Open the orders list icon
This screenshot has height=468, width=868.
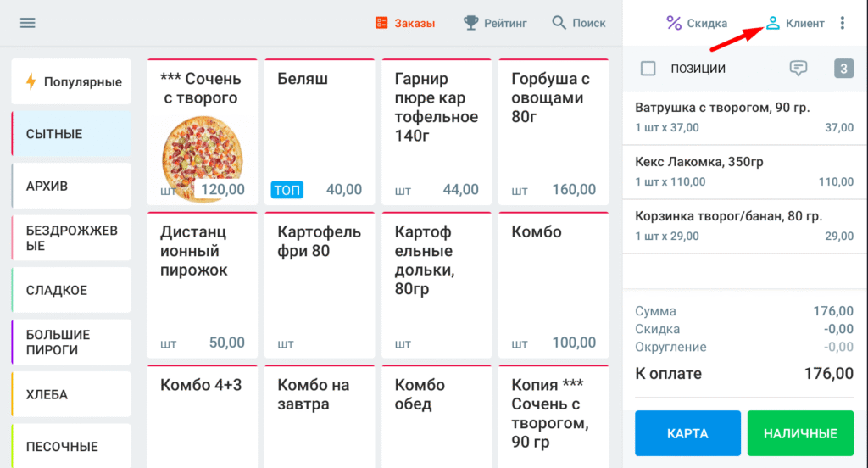click(381, 23)
